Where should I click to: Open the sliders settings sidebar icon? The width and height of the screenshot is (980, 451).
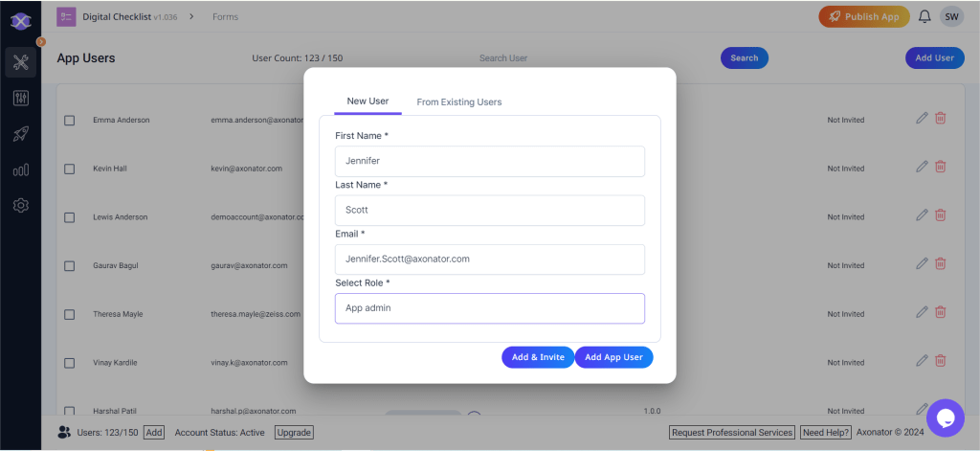[20, 99]
